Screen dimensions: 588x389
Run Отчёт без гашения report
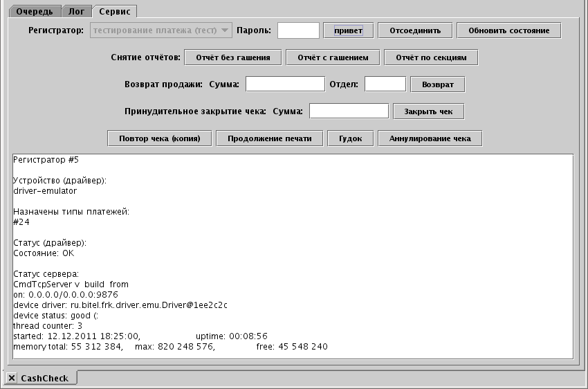click(232, 57)
